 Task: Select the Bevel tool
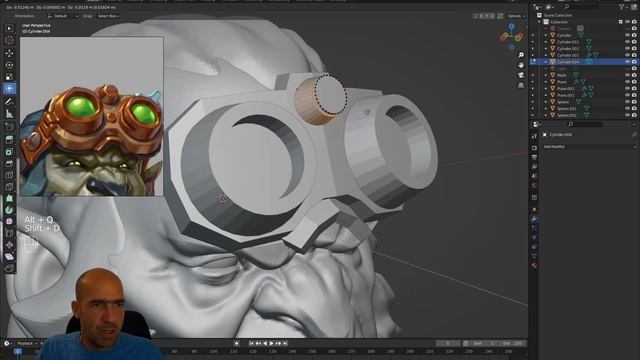click(x=9, y=163)
